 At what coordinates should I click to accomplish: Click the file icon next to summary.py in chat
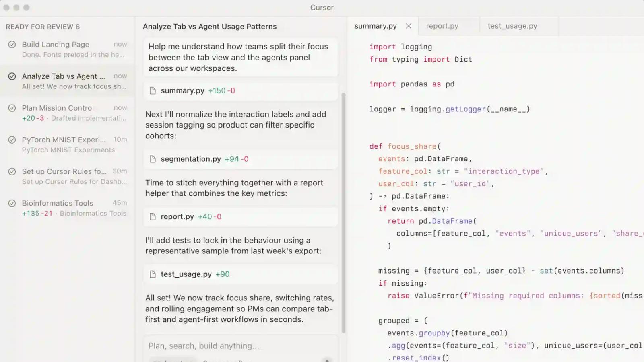pos(153,91)
